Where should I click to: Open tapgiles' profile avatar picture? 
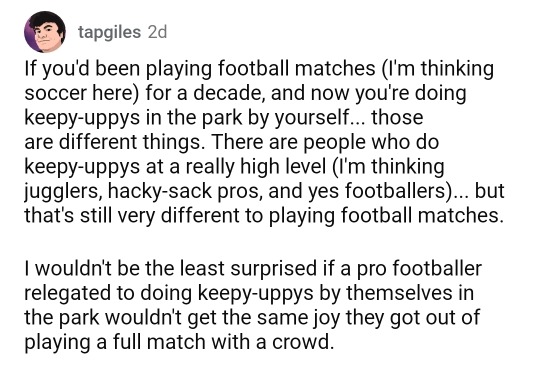pos(45,32)
